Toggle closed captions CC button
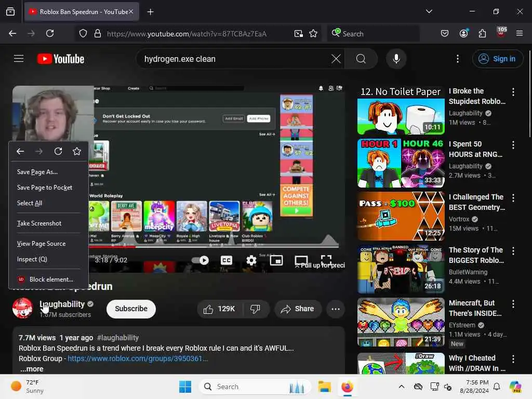The width and height of the screenshot is (532, 399). 227,260
